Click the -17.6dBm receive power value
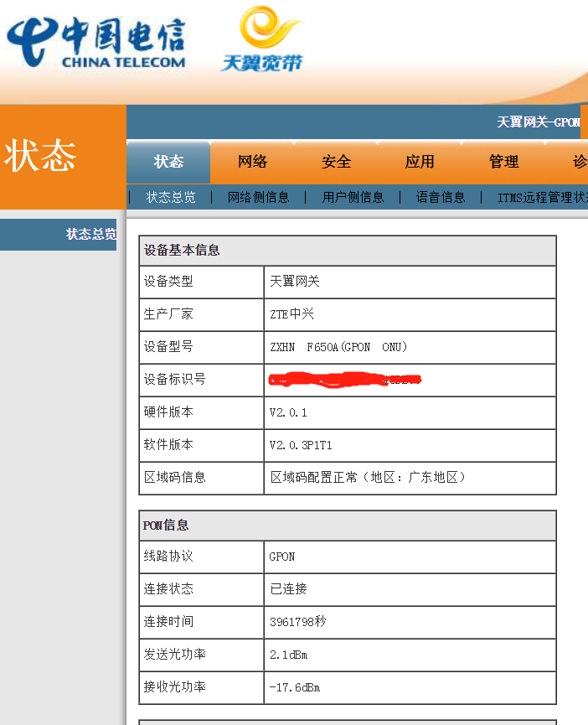The height and width of the screenshot is (725, 588). point(295,687)
